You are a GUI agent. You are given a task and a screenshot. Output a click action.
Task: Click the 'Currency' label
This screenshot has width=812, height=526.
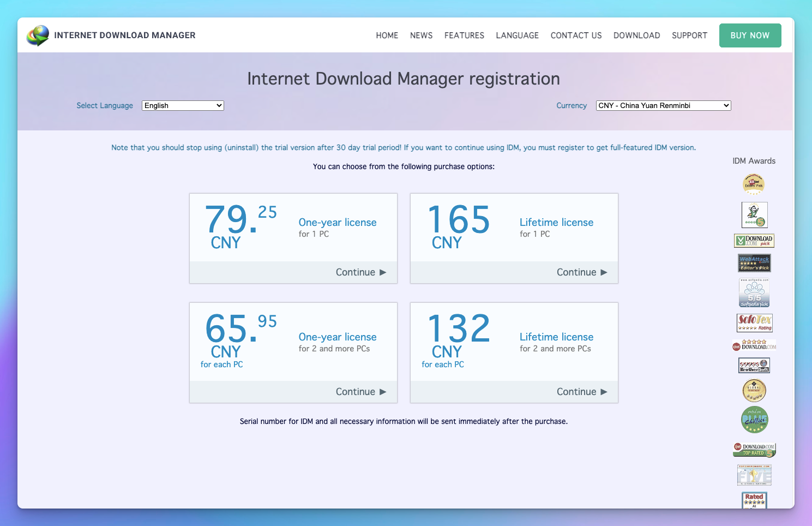tap(572, 106)
